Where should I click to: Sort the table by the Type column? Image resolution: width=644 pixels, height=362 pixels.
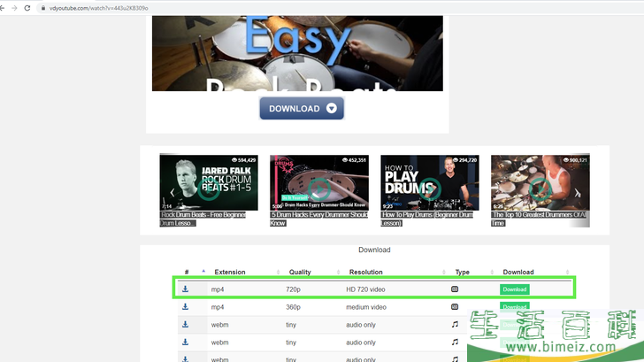pyautogui.click(x=462, y=272)
